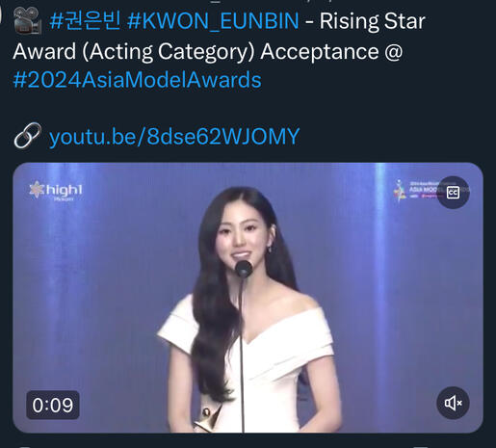Click the blank area above the YouTube link

(x=248, y=107)
